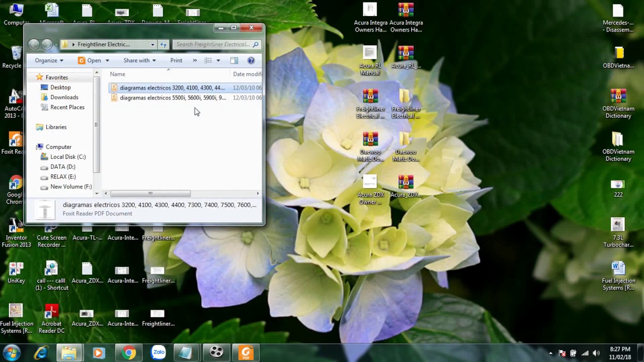The height and width of the screenshot is (362, 644).
Task: Refresh the Freightliner Electrical folder view
Action: pyautogui.click(x=163, y=44)
